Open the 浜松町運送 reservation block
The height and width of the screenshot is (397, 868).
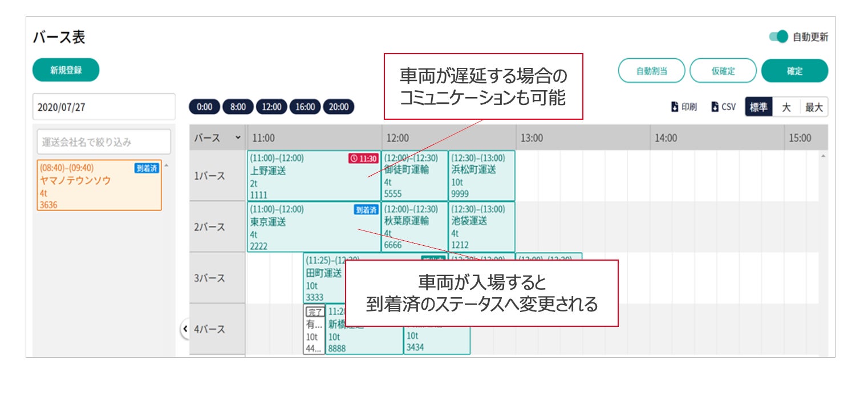(481, 176)
